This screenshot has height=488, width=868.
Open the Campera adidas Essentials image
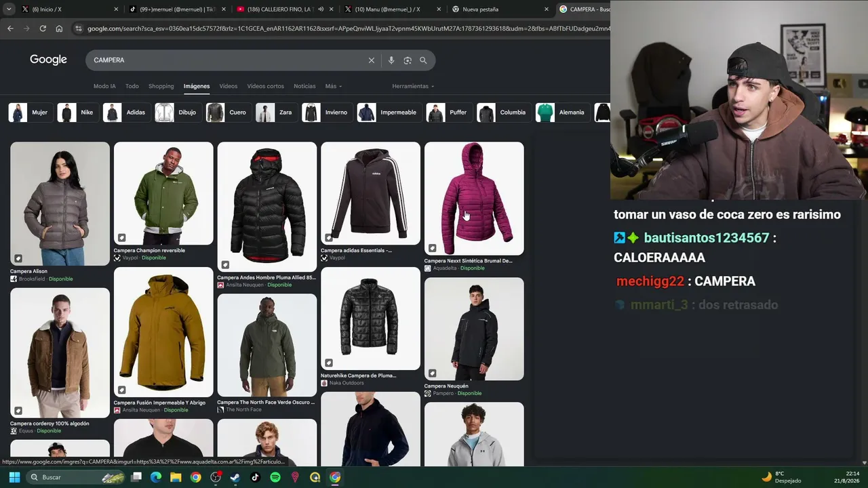pos(370,193)
